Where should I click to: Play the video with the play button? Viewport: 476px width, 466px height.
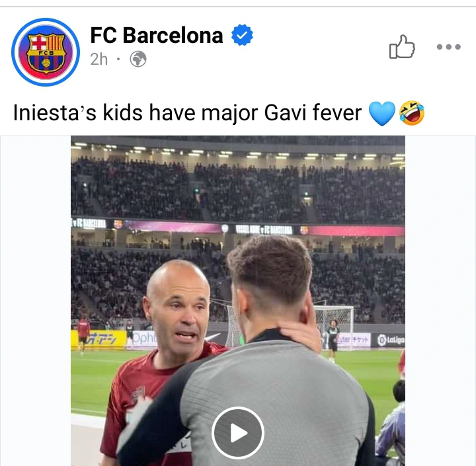click(238, 433)
